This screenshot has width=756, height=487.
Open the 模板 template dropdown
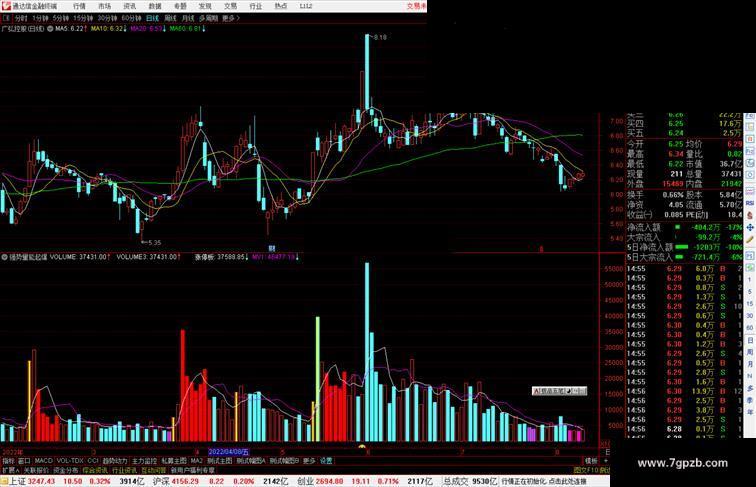point(593,461)
